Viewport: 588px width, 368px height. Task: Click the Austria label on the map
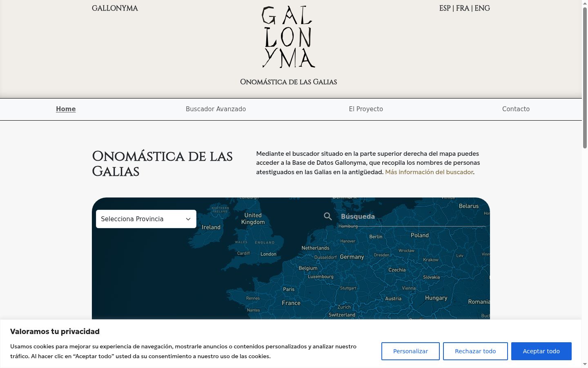[393, 298]
